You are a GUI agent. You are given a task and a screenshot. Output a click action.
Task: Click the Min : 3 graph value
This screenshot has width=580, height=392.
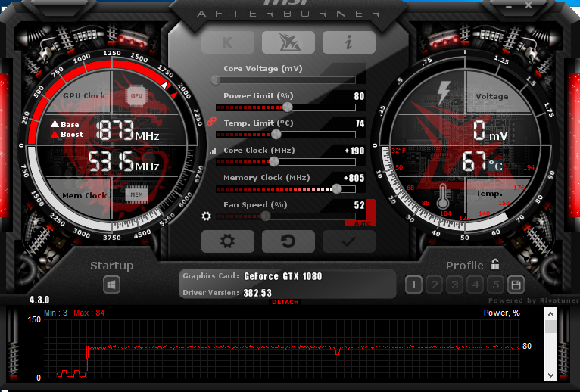click(55, 313)
